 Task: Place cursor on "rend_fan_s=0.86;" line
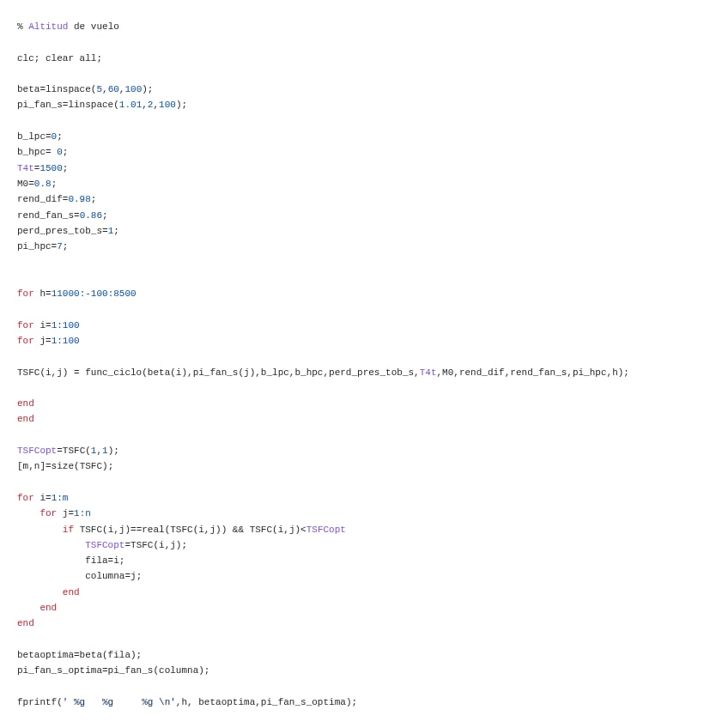[62, 215]
